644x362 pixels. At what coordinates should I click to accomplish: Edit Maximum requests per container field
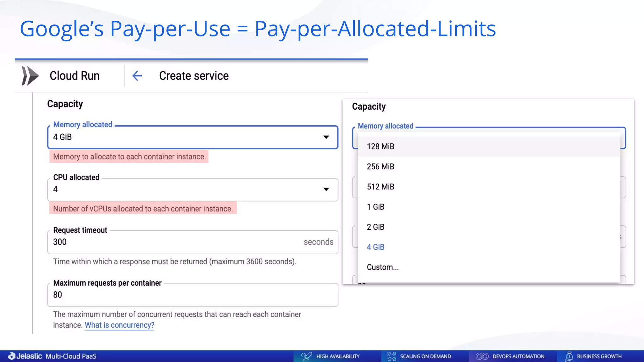point(192,295)
